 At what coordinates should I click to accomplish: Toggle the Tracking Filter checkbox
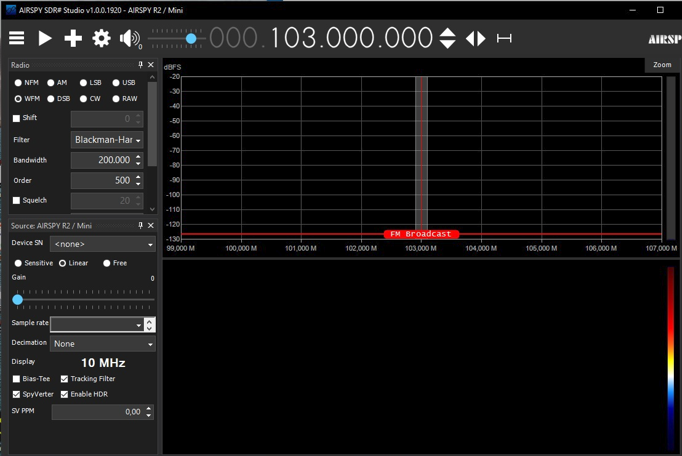point(64,379)
